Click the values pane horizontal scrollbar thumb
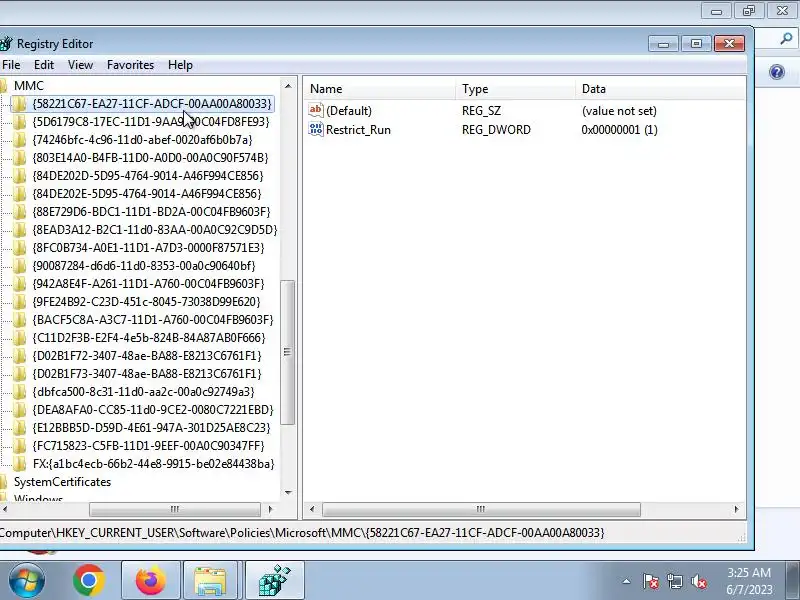The width and height of the screenshot is (800, 600). click(x=481, y=509)
